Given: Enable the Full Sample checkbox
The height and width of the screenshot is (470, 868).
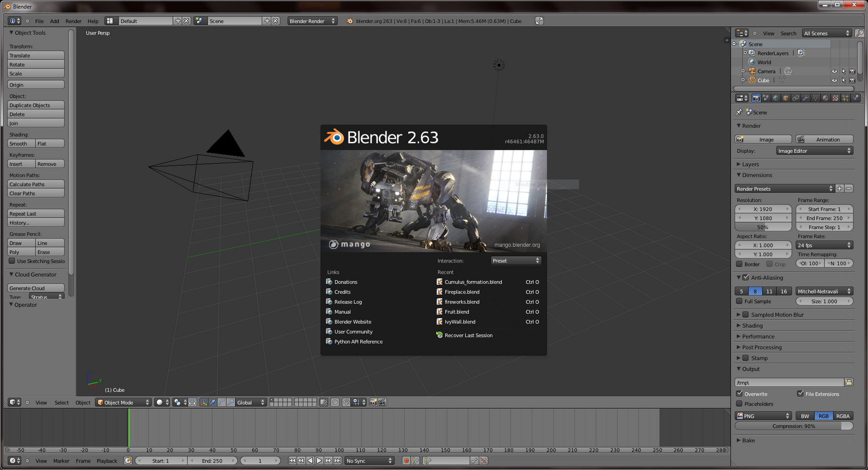Looking at the screenshot, I should 739,301.
